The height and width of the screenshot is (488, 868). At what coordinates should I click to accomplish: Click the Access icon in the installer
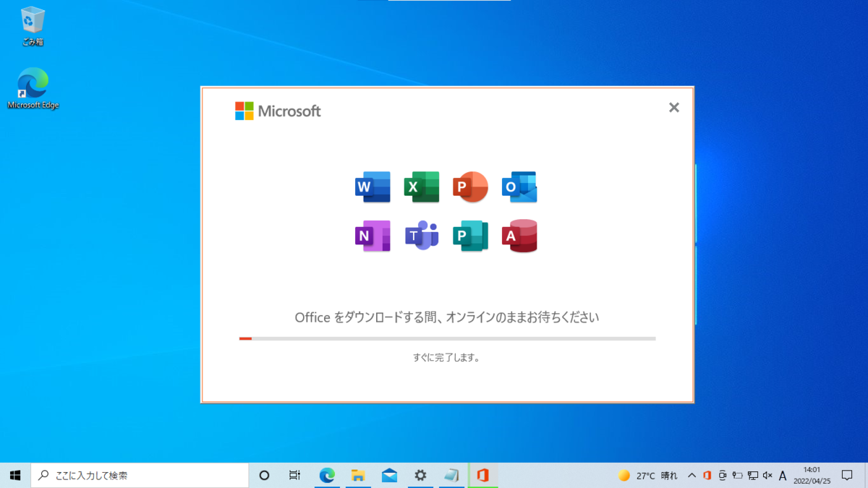click(519, 236)
